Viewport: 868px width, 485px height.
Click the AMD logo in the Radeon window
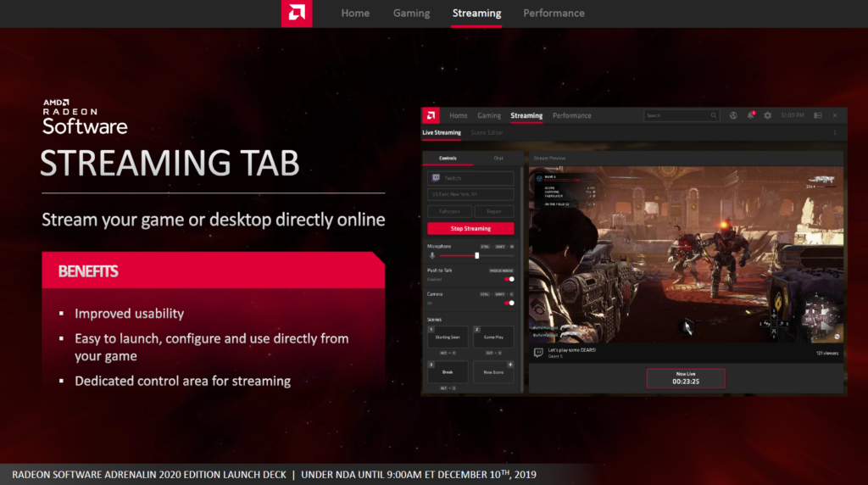431,115
